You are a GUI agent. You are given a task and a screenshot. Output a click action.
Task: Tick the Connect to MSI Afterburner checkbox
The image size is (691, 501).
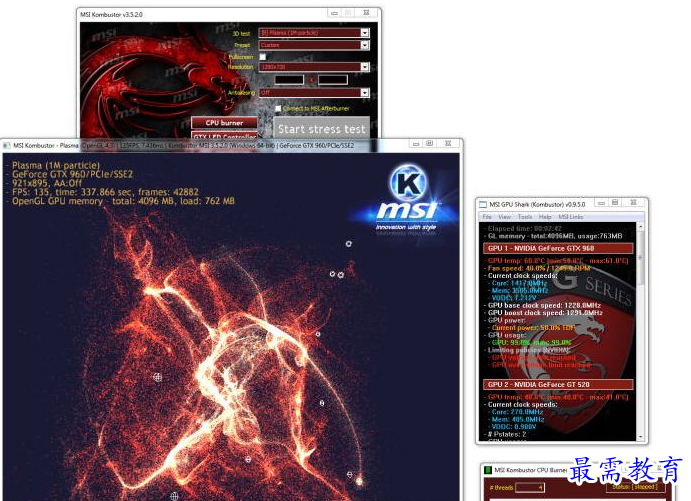[278, 108]
